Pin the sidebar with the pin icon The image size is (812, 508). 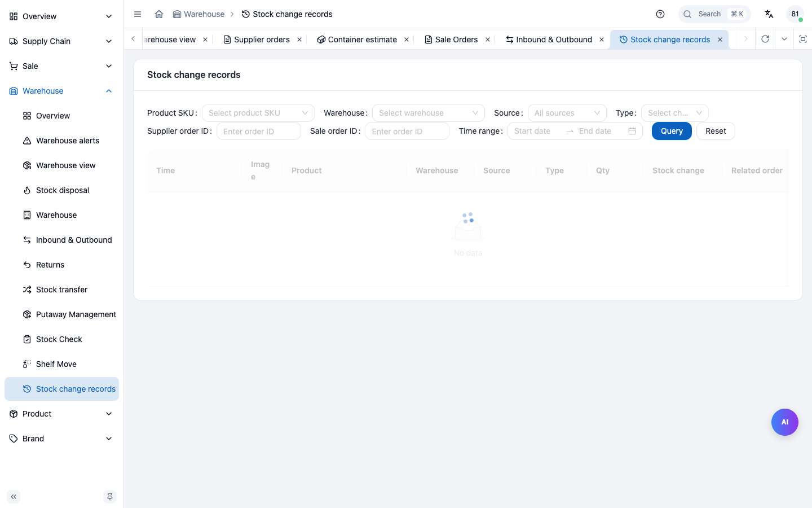[x=110, y=497]
